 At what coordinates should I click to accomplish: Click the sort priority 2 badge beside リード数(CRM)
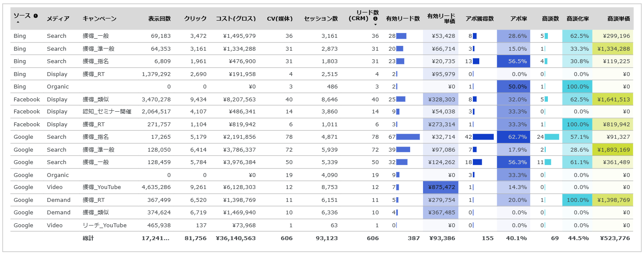point(375,18)
